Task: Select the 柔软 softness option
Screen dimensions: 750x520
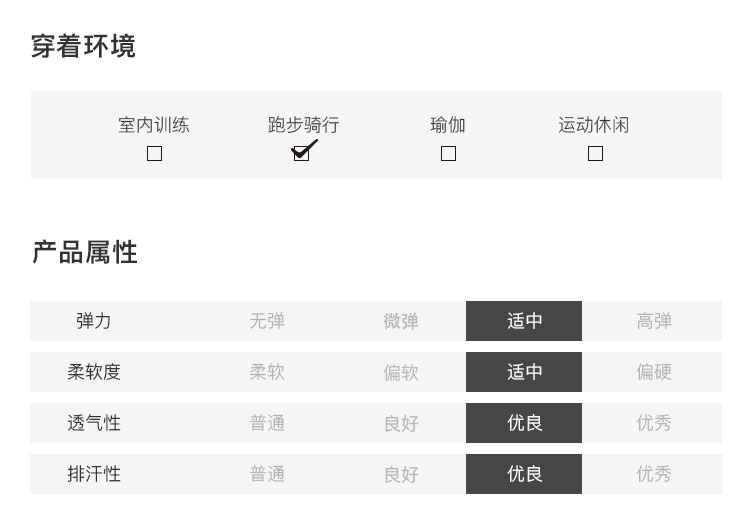Action: coord(267,372)
